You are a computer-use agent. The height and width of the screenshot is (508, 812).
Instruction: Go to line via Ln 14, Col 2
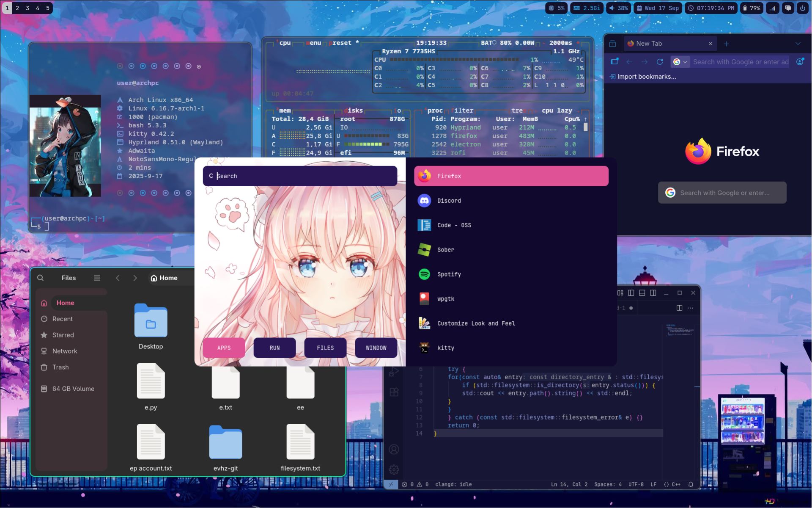tap(569, 484)
